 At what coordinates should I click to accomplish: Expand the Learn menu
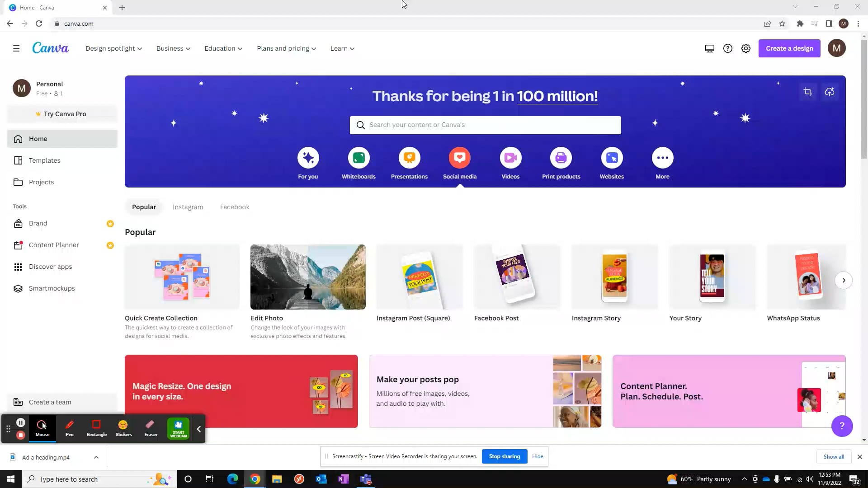(x=342, y=48)
